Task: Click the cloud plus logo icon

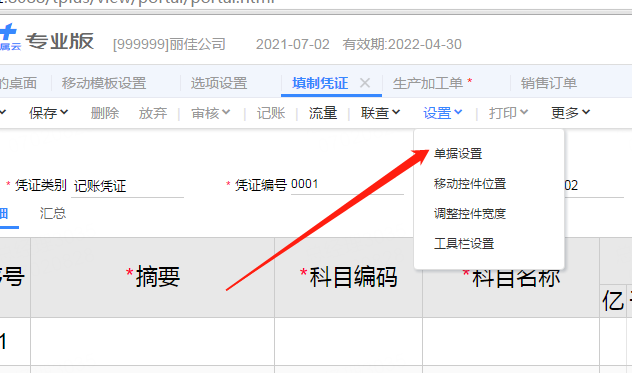Action: [x=9, y=37]
